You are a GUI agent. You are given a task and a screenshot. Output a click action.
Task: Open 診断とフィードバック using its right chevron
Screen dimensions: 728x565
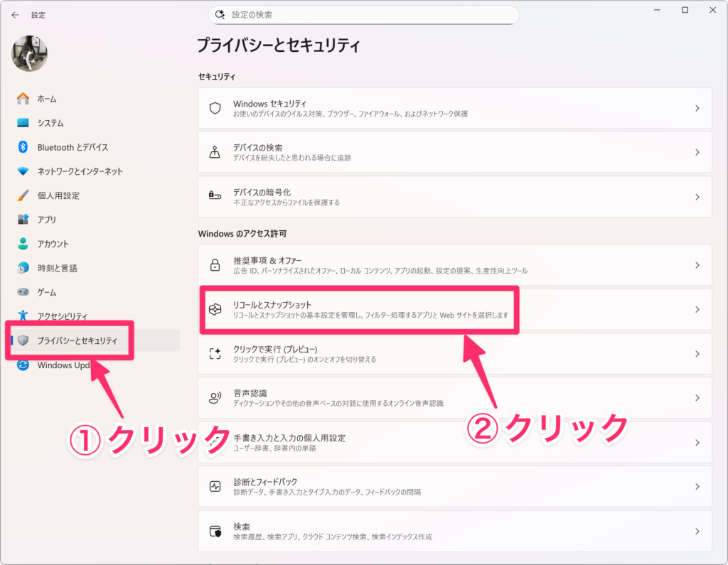tap(697, 487)
